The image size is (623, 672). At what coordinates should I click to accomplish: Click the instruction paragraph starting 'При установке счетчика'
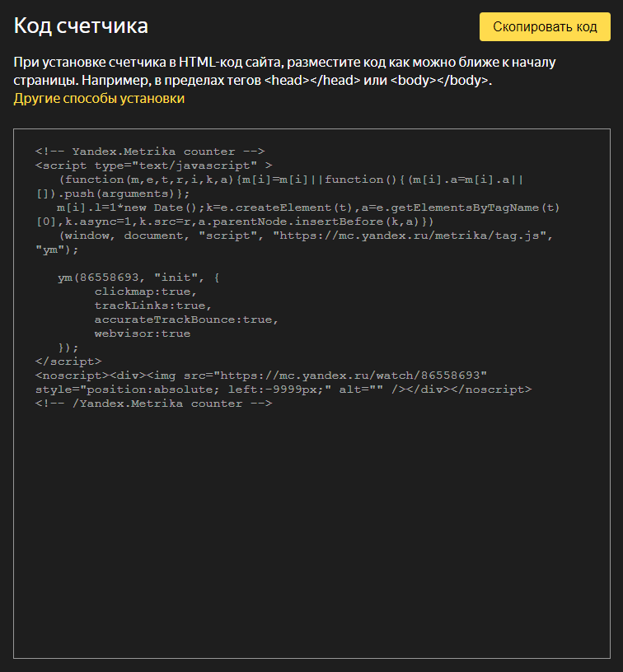coord(284,71)
